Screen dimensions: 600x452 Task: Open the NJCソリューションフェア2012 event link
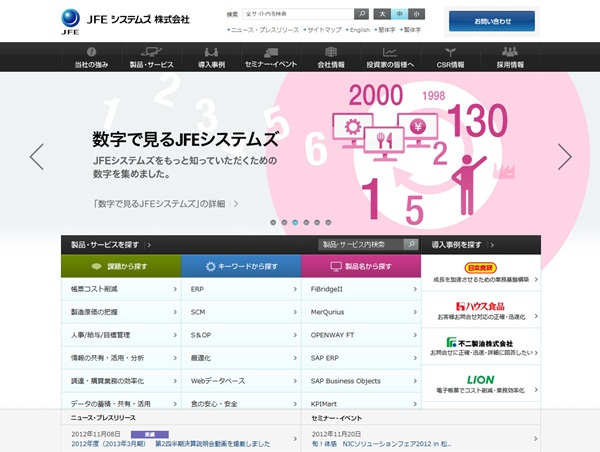[382, 444]
